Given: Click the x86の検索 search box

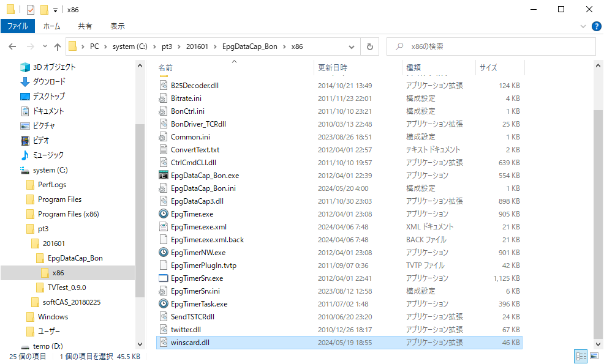Looking at the screenshot, I should [x=491, y=46].
